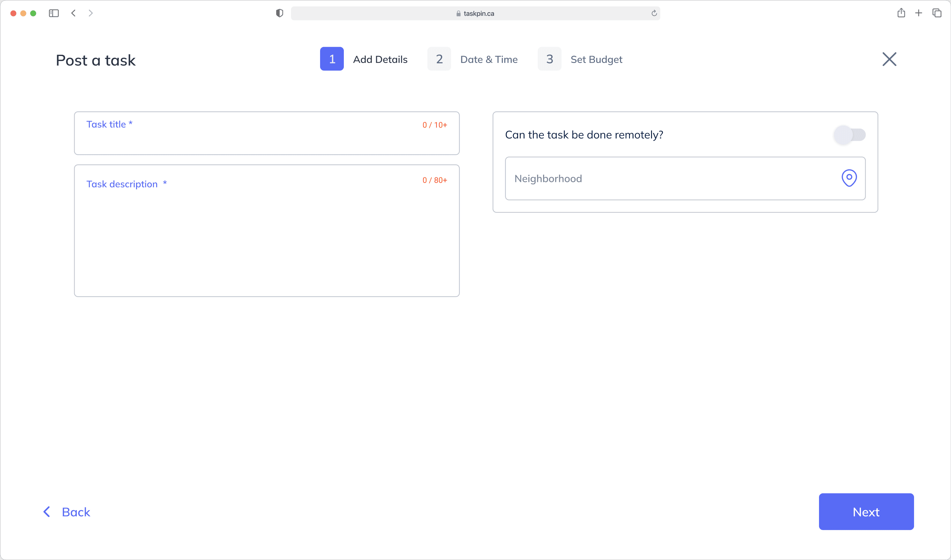951x560 pixels.
Task: Click the location pin icon in Neighborhood field
Action: (849, 178)
